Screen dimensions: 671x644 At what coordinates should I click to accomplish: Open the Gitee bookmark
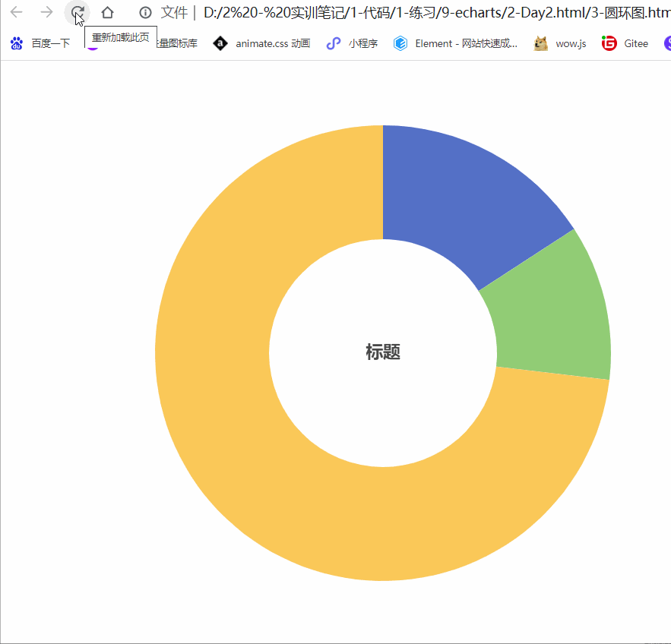625,43
